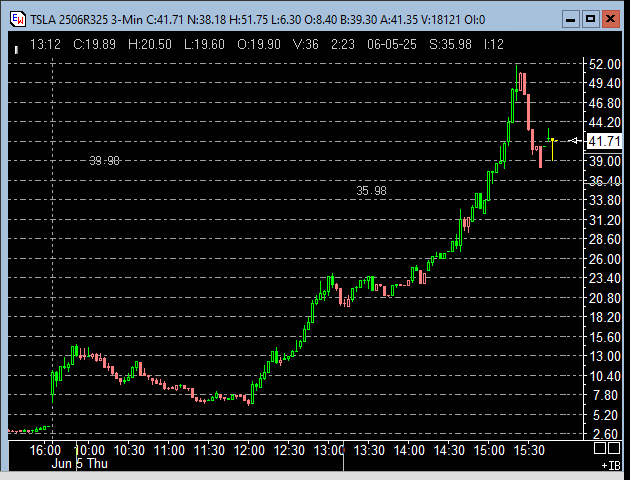630x480 pixels.
Task: Click the left square box beside the time axis
Action: click(600, 448)
